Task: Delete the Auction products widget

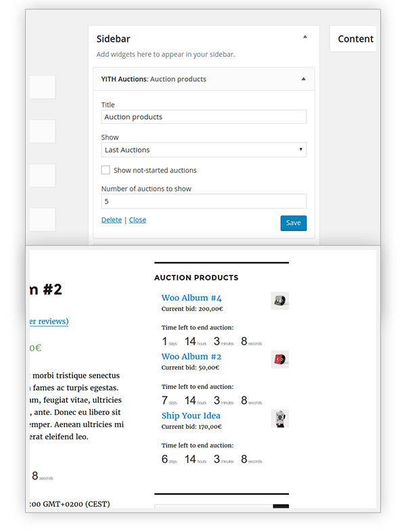Action: [112, 220]
